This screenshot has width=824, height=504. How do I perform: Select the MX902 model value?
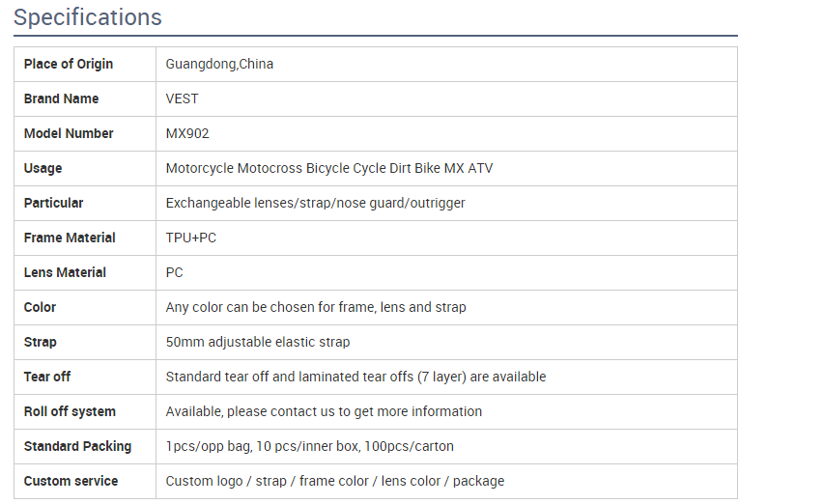[187, 133]
